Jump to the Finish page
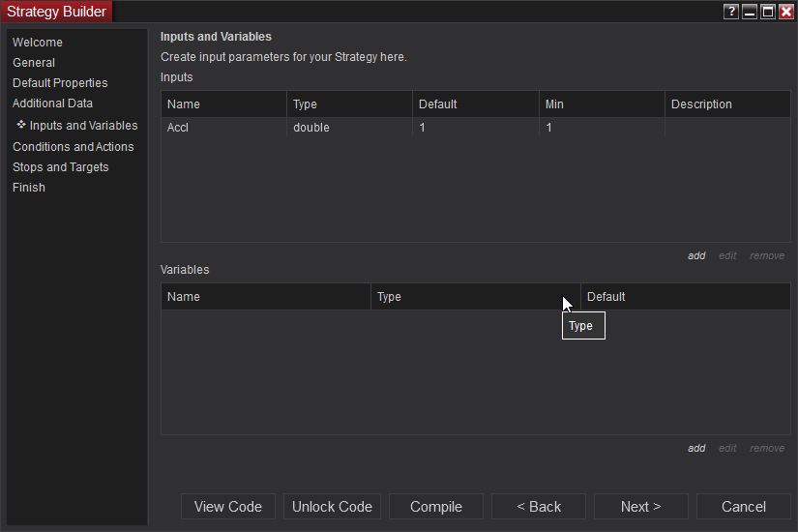 click(29, 188)
